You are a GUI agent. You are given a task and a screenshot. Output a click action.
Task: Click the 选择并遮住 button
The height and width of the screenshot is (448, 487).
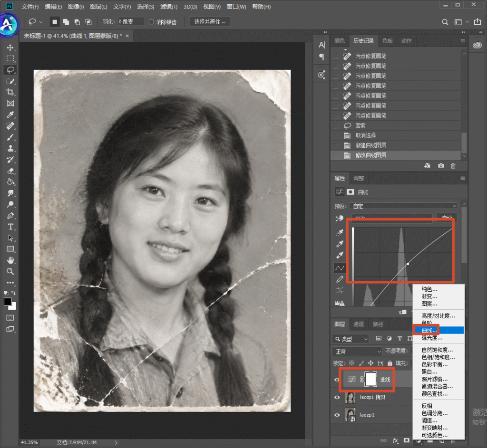coord(210,22)
